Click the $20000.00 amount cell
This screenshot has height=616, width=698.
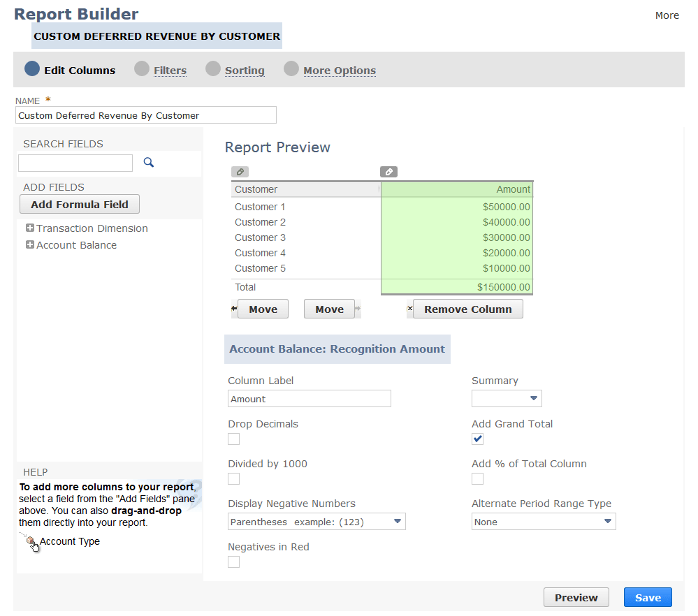click(506, 253)
